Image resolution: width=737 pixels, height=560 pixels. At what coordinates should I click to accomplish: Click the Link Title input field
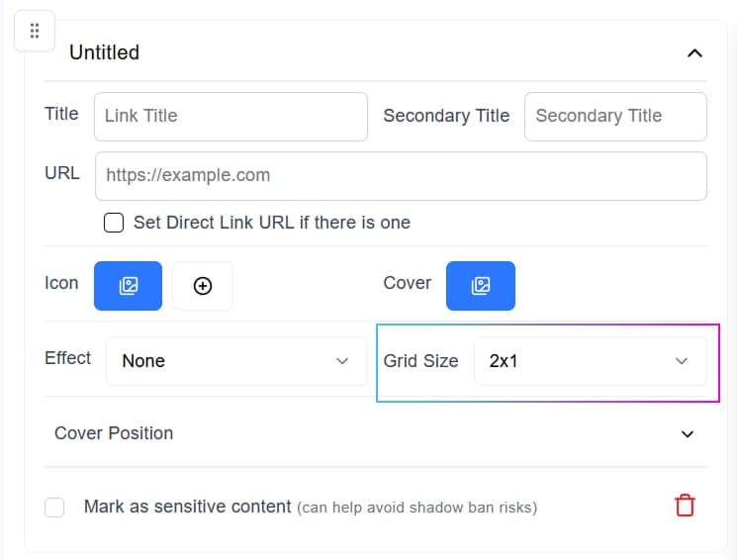point(230,116)
